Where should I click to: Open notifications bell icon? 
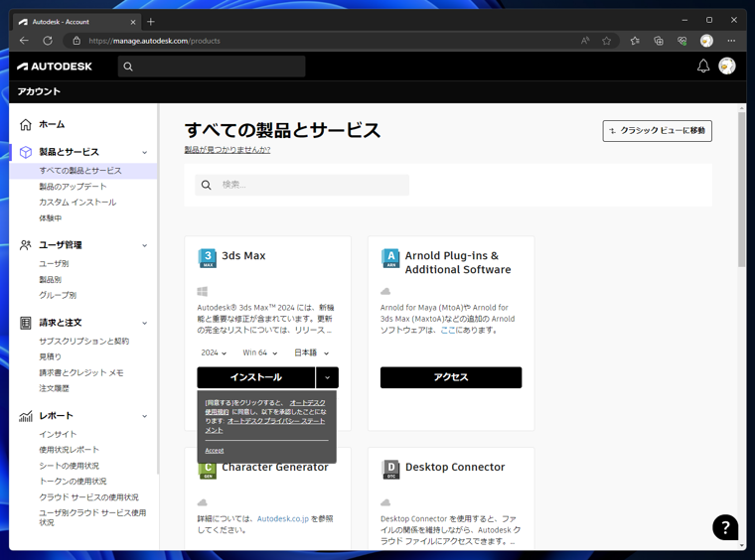[x=703, y=66]
